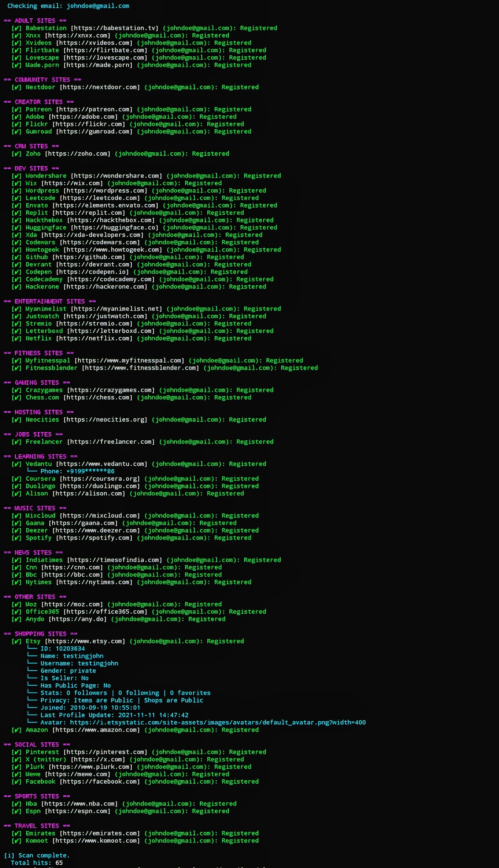The height and width of the screenshot is (868, 499).
Task: Click the 'Username: testingjohn' line
Action: tap(79, 663)
